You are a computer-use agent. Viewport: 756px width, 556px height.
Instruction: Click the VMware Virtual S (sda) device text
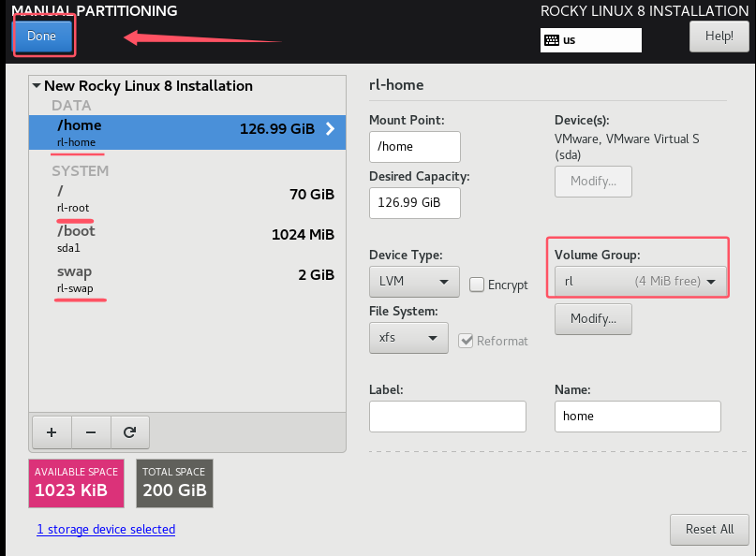pos(627,147)
